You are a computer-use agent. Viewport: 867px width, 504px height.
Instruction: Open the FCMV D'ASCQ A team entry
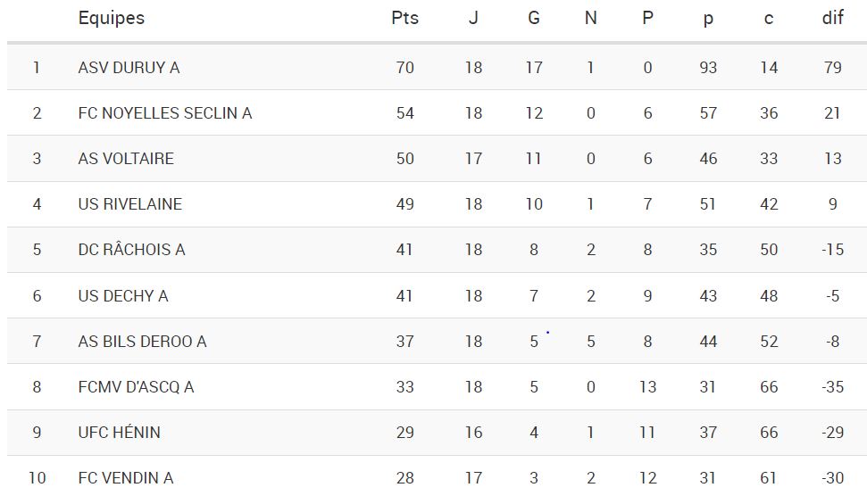pyautogui.click(x=136, y=386)
